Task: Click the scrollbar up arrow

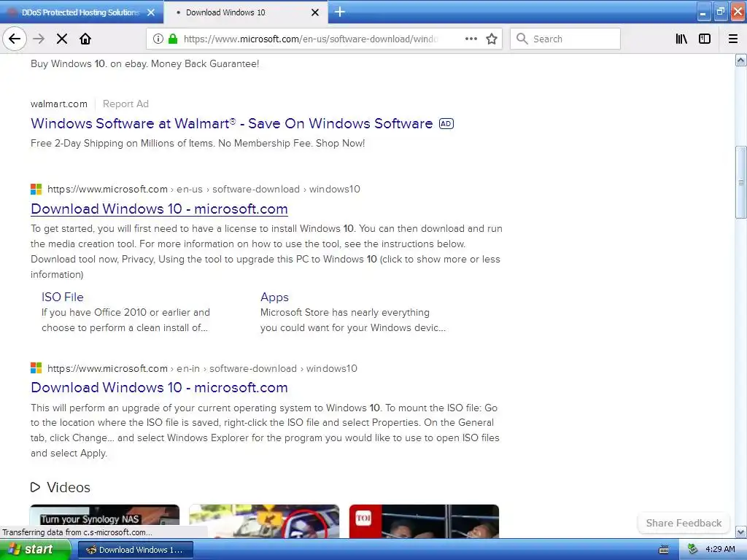Action: [741, 60]
